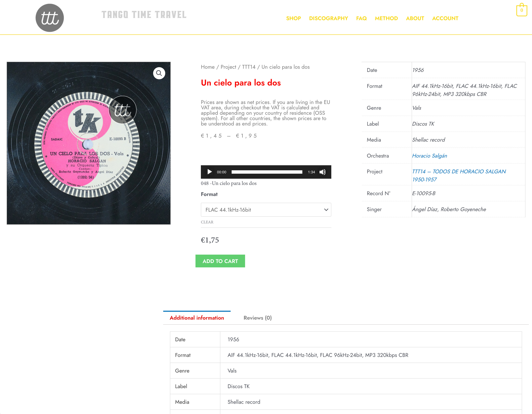532x414 pixels.
Task: Go to Home breadcrumb link
Action: (x=208, y=67)
